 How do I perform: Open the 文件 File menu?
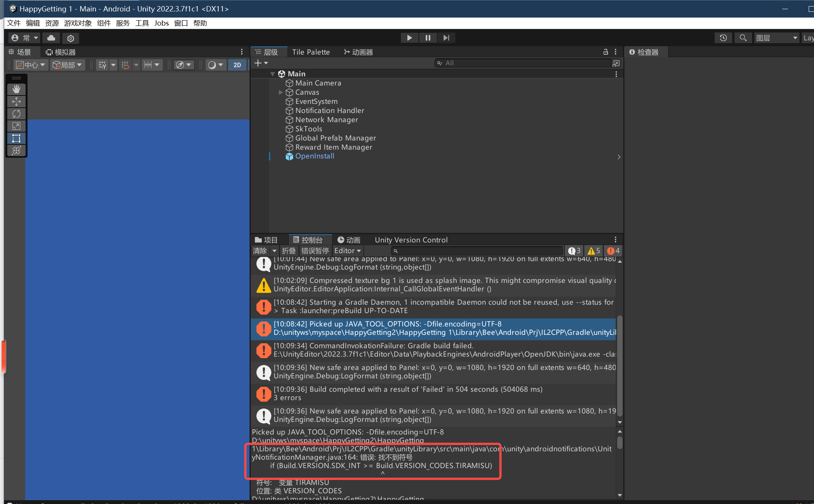14,23
